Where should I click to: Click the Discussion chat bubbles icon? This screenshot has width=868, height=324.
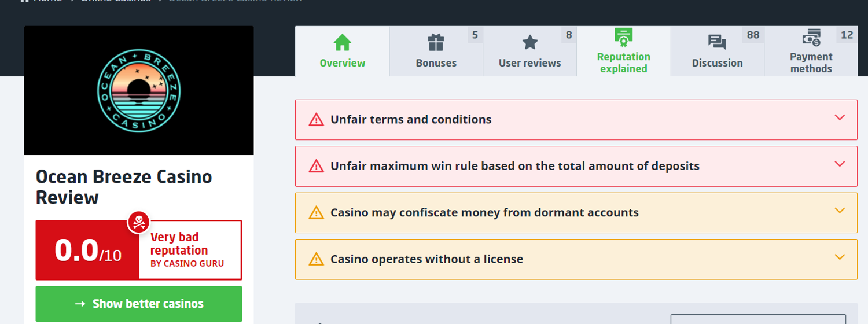pyautogui.click(x=717, y=42)
